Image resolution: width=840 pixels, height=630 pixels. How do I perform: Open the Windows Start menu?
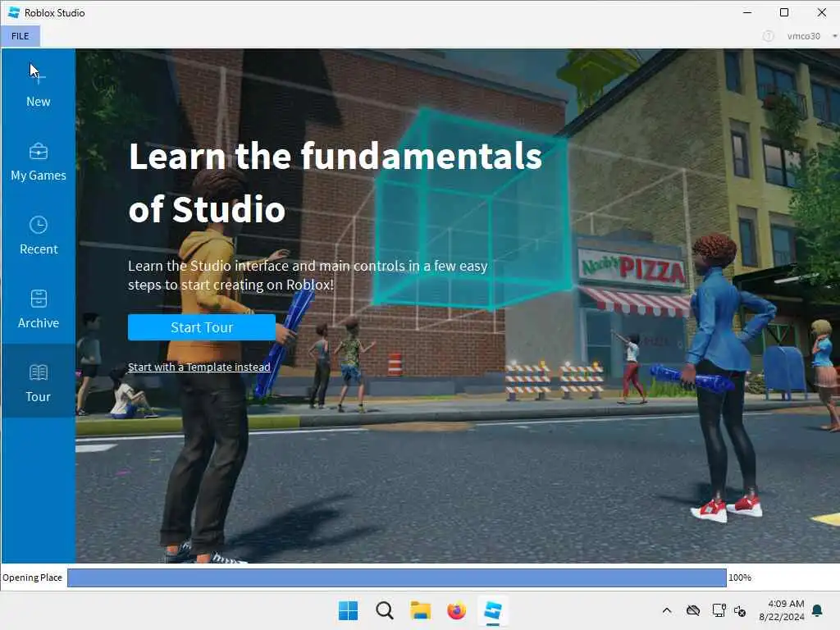click(348, 610)
